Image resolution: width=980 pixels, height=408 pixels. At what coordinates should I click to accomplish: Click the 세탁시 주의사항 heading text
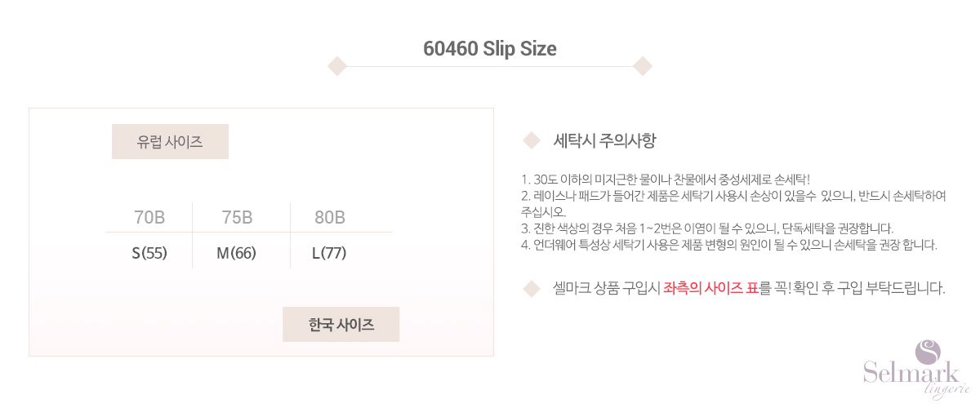coord(605,140)
